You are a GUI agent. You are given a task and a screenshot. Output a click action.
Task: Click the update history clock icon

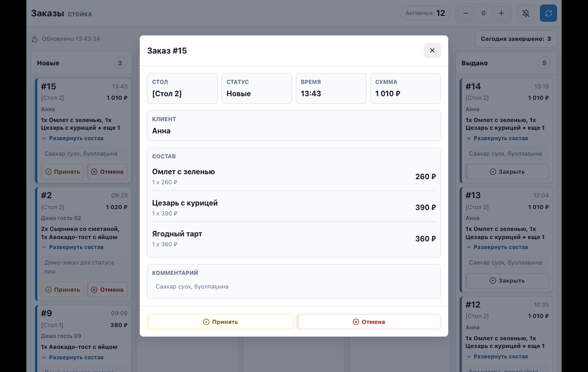tap(35, 39)
